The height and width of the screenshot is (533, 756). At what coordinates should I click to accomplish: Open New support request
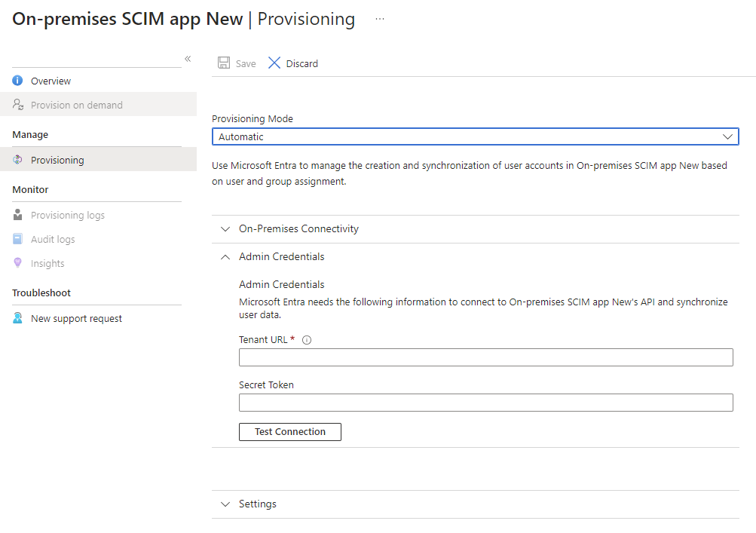tap(98, 318)
